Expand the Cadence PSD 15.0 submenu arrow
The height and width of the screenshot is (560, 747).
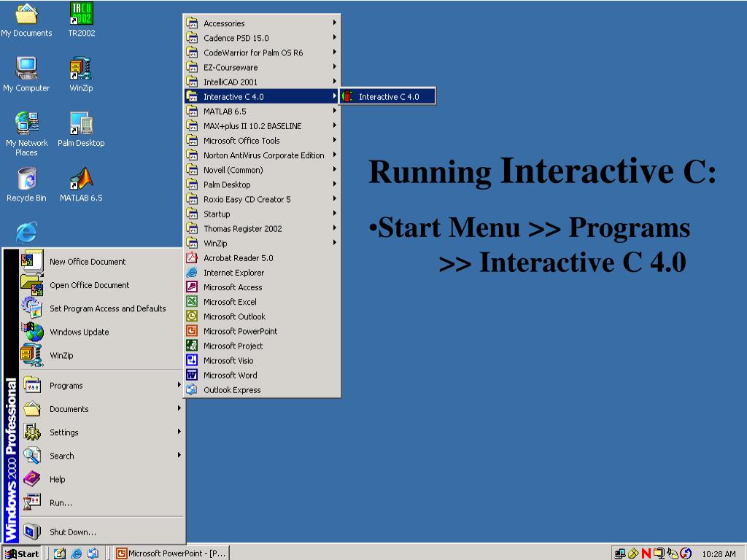click(x=334, y=37)
